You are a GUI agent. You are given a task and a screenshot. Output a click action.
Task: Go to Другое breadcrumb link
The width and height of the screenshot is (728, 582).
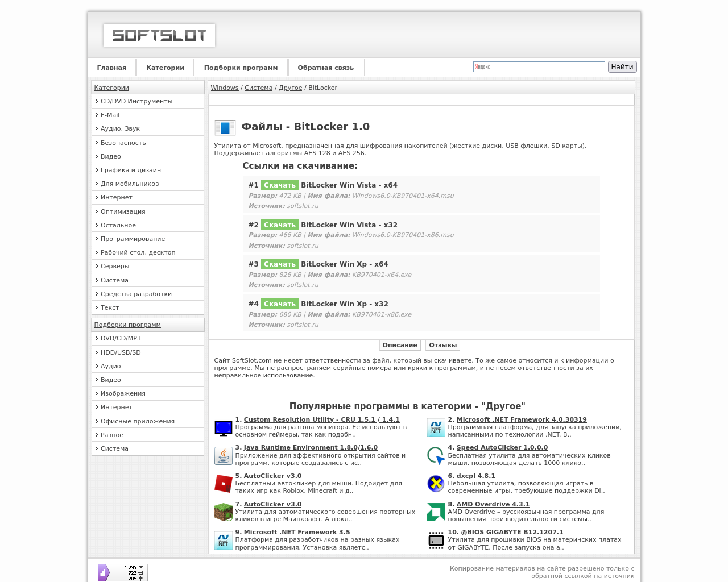click(x=291, y=88)
